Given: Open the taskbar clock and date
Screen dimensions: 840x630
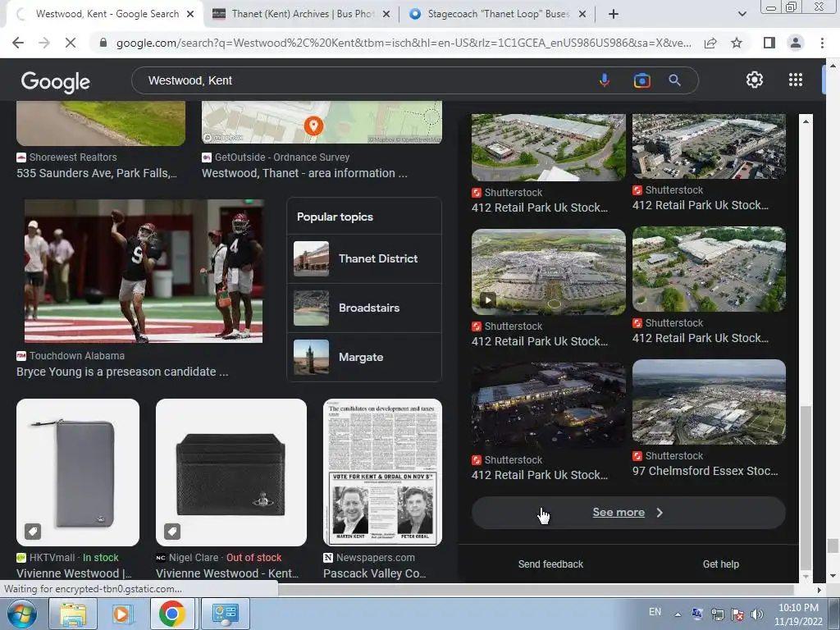Looking at the screenshot, I should click(798, 614).
